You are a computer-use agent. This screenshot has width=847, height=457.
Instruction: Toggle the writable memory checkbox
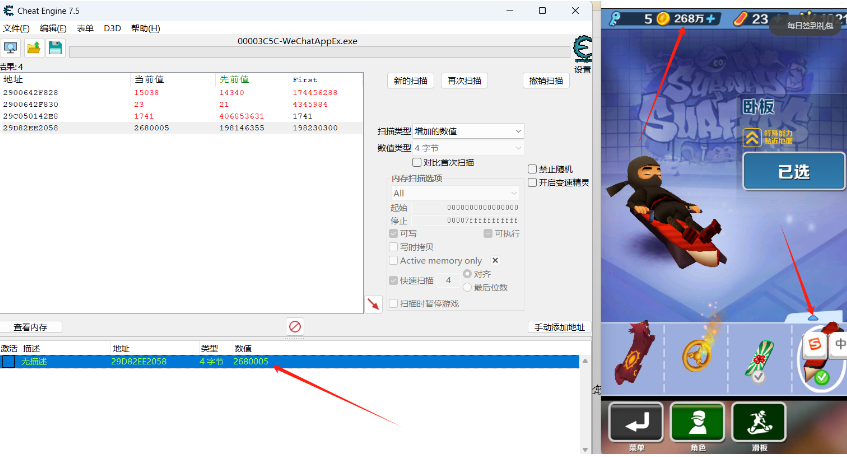[x=393, y=233]
